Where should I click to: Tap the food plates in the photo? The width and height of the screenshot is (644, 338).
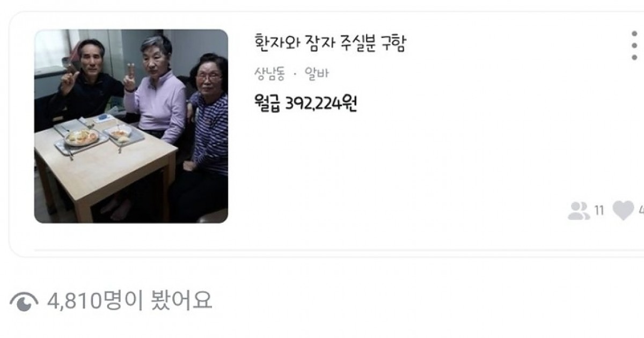[x=100, y=136]
